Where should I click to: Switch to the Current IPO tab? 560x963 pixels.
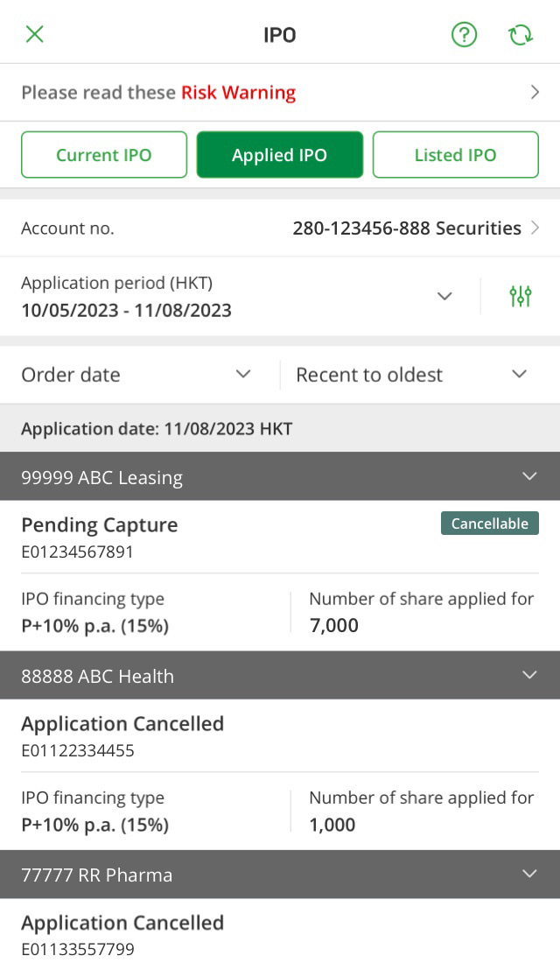pyautogui.click(x=104, y=155)
